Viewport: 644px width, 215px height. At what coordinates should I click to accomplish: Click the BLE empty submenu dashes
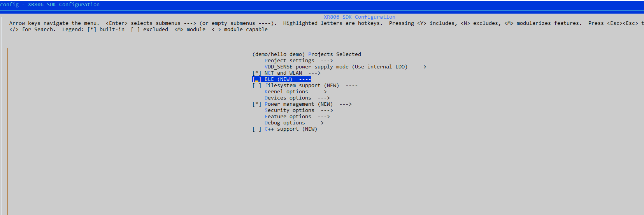(305, 79)
